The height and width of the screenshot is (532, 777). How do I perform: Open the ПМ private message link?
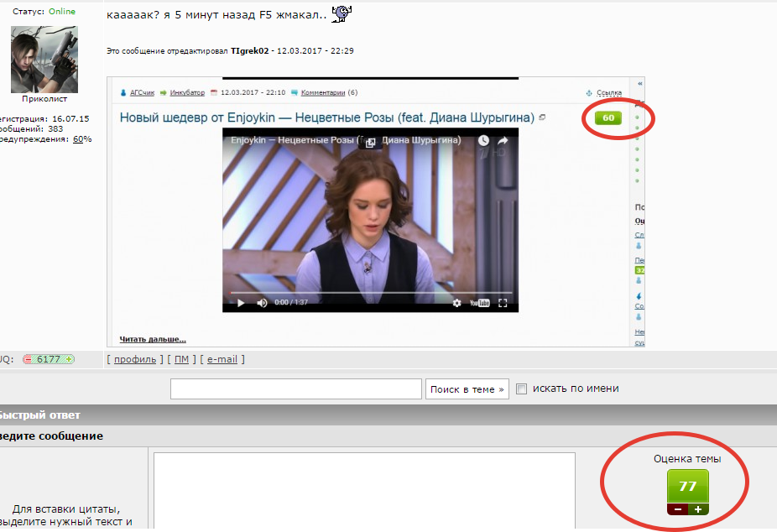[x=181, y=360]
